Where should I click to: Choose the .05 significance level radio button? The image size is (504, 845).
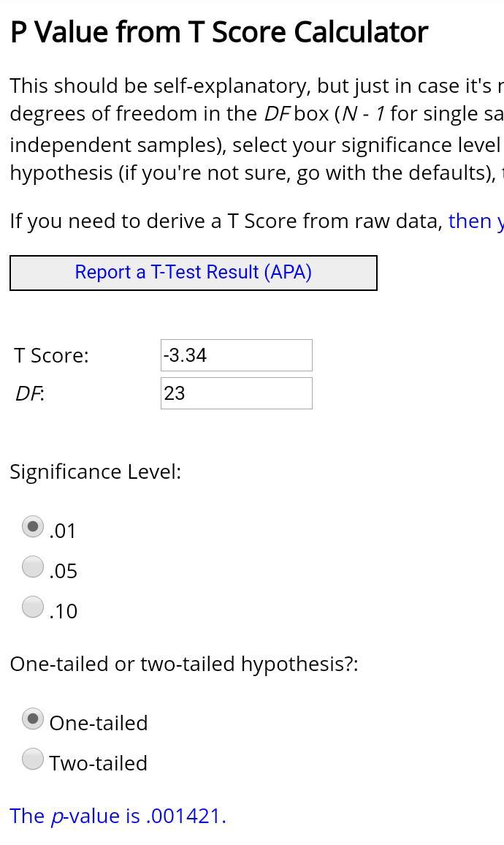pyautogui.click(x=33, y=567)
